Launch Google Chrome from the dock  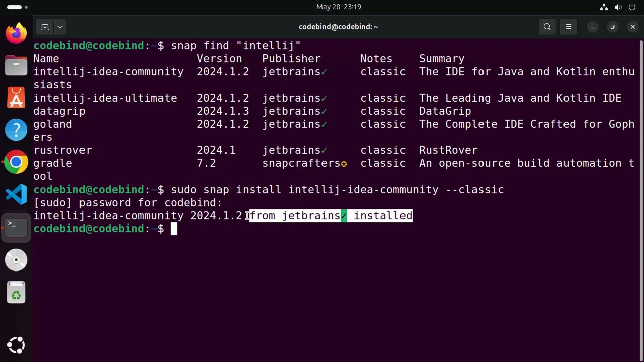[x=16, y=162]
